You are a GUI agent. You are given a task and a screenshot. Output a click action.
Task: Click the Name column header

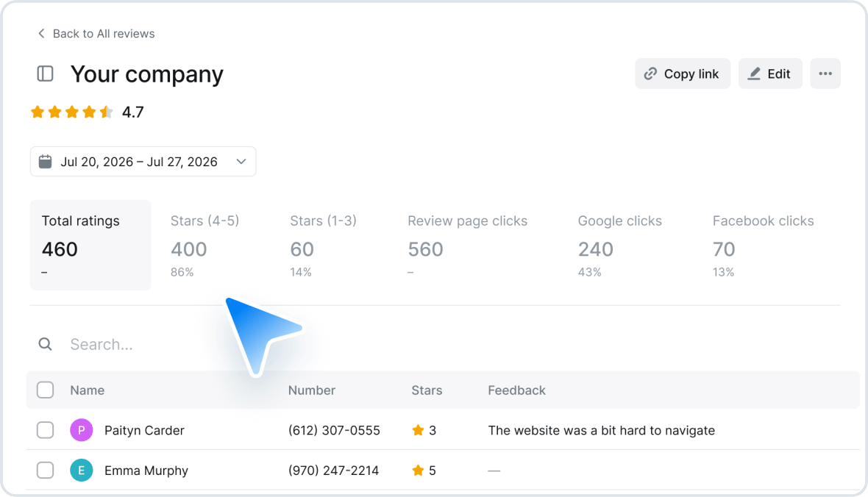[x=87, y=390]
